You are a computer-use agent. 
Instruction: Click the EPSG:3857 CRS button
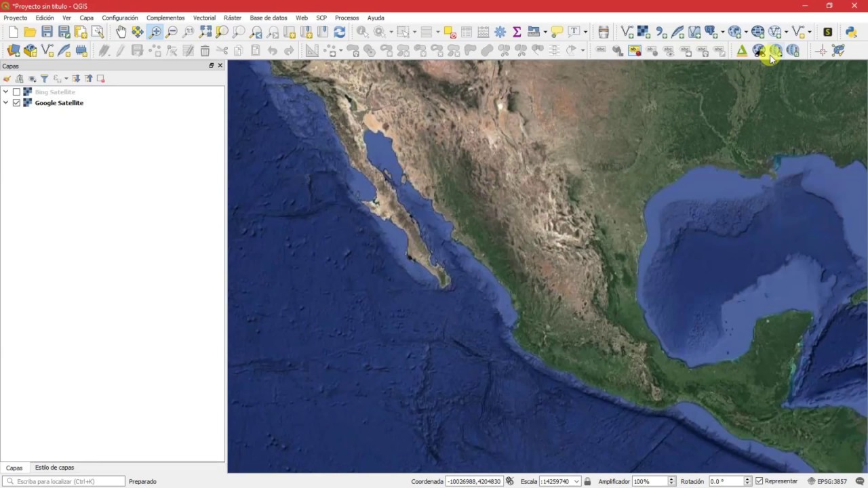pyautogui.click(x=827, y=481)
